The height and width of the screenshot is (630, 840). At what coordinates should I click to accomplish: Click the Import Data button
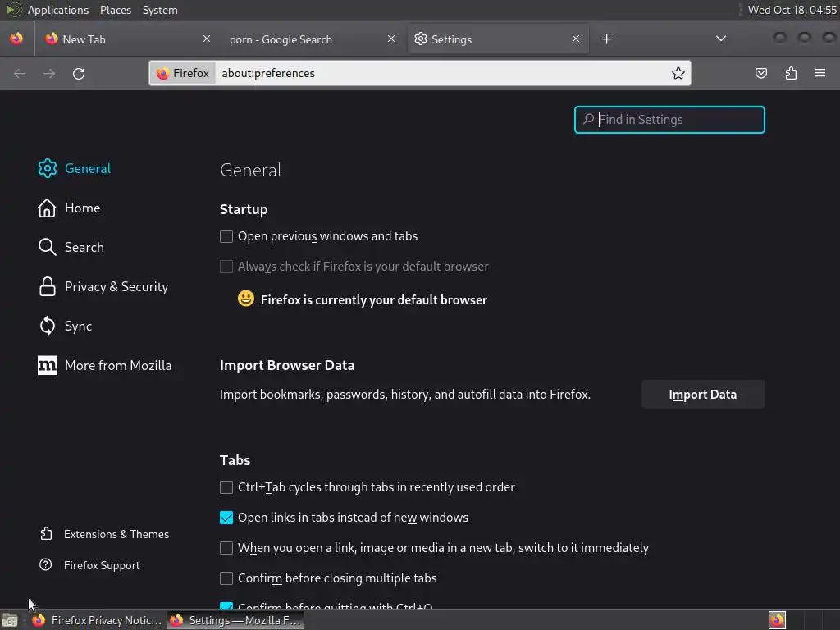(702, 395)
